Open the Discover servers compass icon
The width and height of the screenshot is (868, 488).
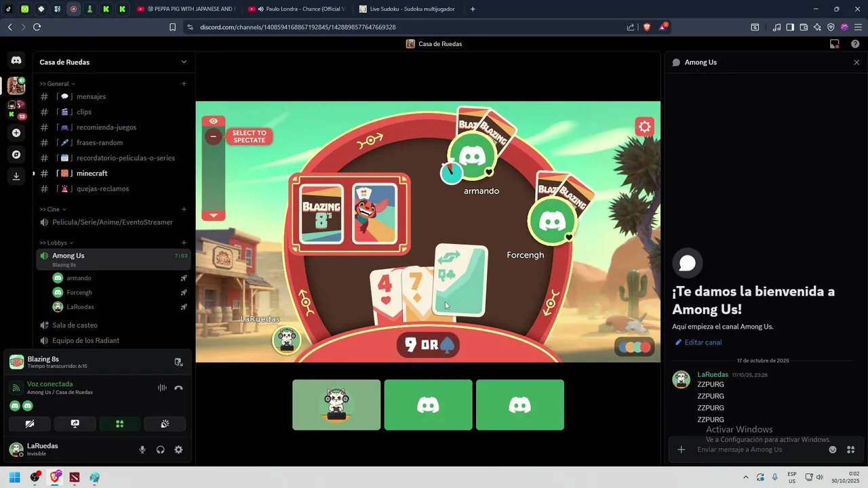coord(16,155)
